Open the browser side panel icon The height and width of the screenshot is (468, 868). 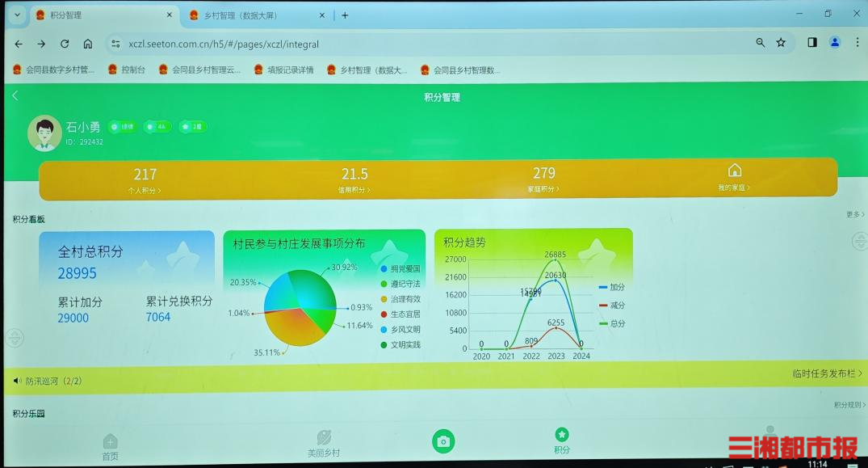(x=812, y=43)
